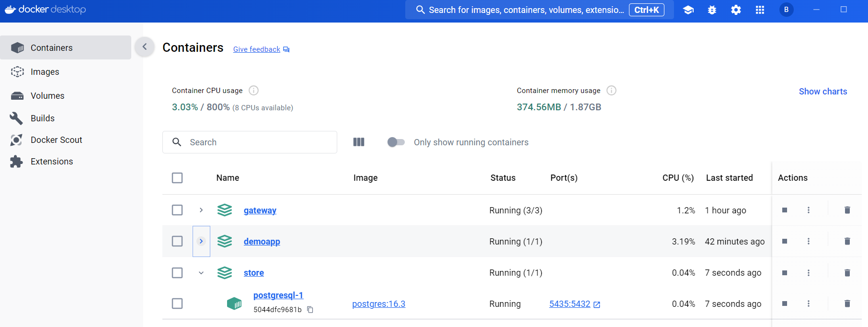Open more actions for postgresql-1
868x327 pixels.
(x=809, y=304)
